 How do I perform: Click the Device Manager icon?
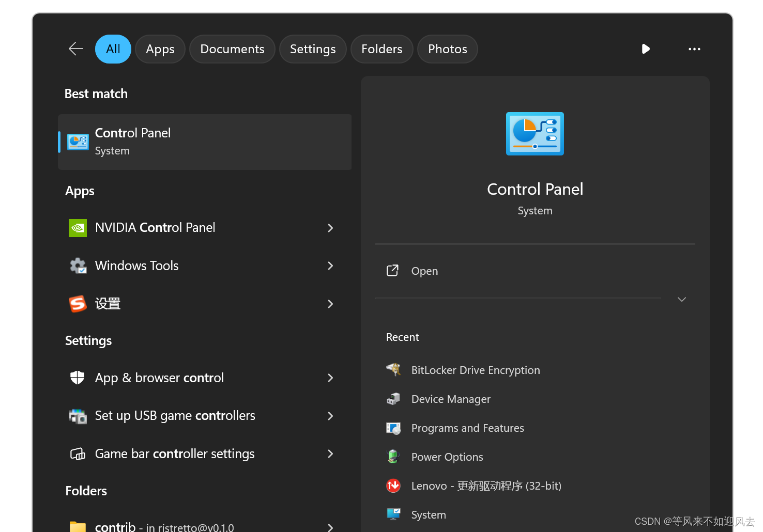coord(393,399)
